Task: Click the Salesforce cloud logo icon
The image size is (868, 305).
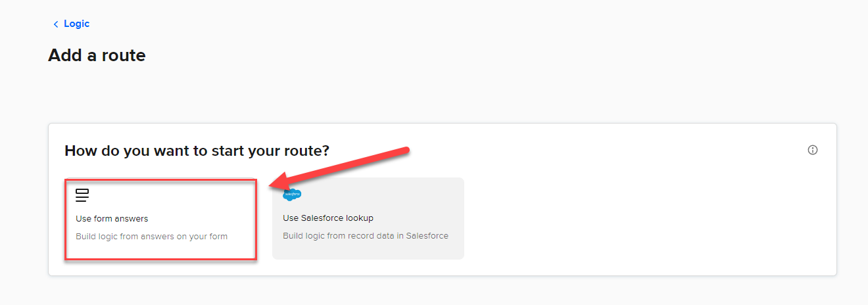Action: click(x=292, y=195)
